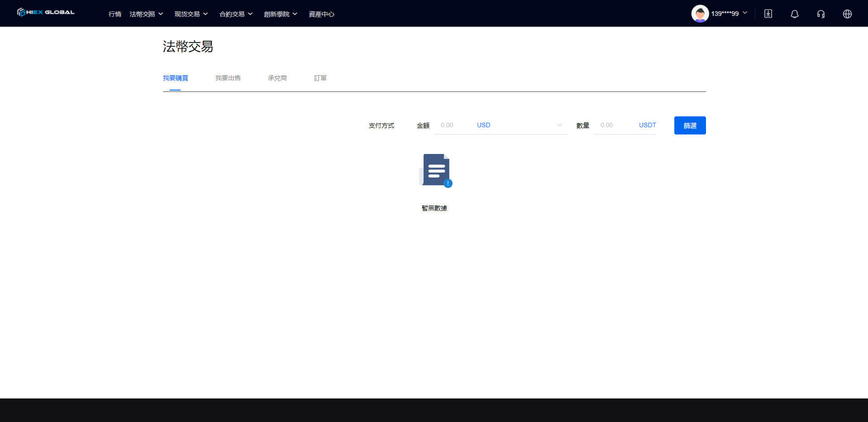
Task: Expand the 合約交易 navigation dropdown
Action: [x=236, y=14]
